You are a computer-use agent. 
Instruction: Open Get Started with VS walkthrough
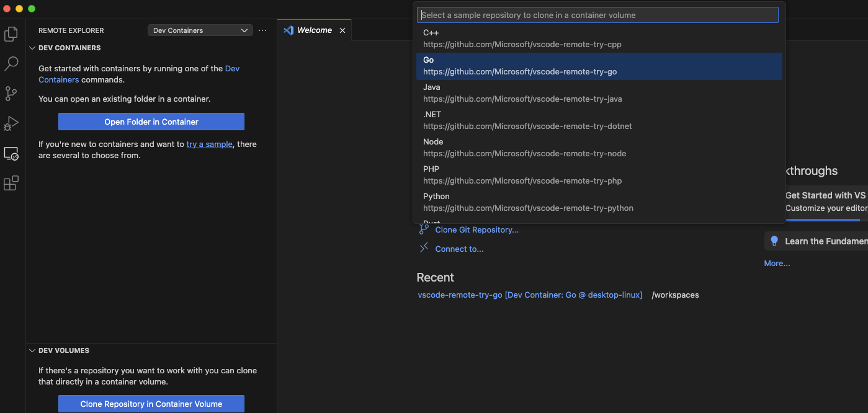[x=826, y=202]
